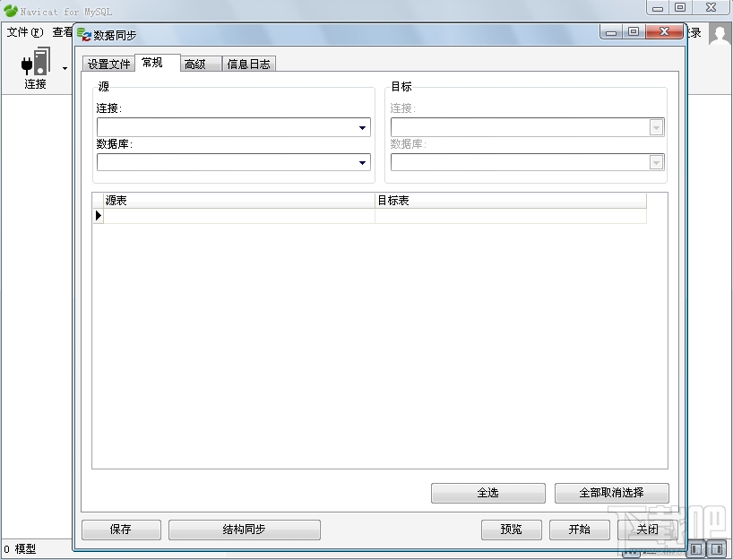Image resolution: width=733 pixels, height=560 pixels.
Task: Open the 查看 menu
Action: [61, 32]
